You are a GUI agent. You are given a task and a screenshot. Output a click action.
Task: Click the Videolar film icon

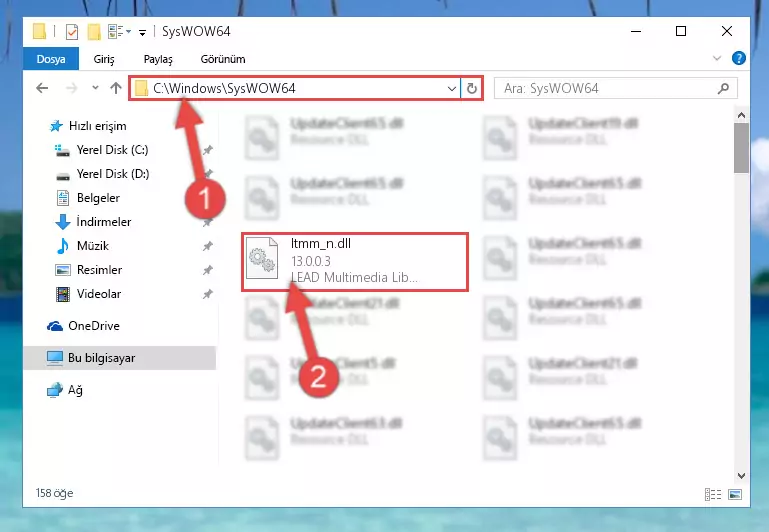click(x=63, y=294)
